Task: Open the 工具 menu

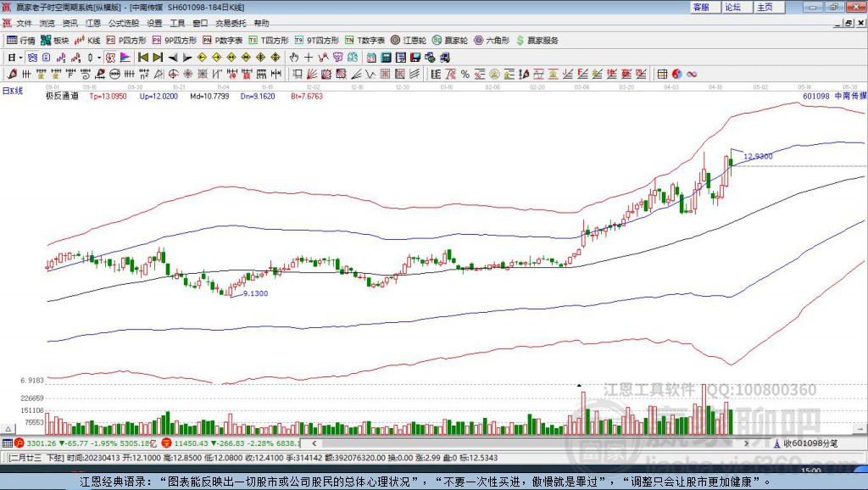Action: pyautogui.click(x=177, y=23)
